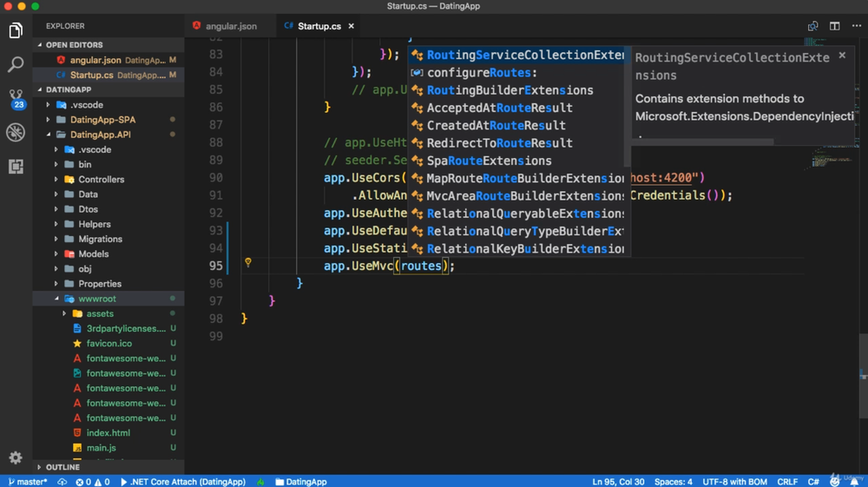Collapse the OPEN EDITORS section
868x487 pixels.
click(108, 45)
